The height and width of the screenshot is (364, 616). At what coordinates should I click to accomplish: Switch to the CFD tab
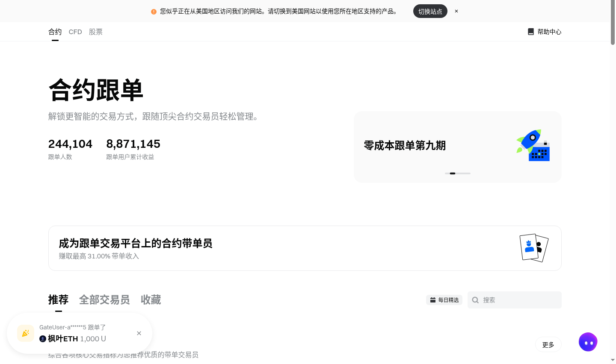(75, 32)
